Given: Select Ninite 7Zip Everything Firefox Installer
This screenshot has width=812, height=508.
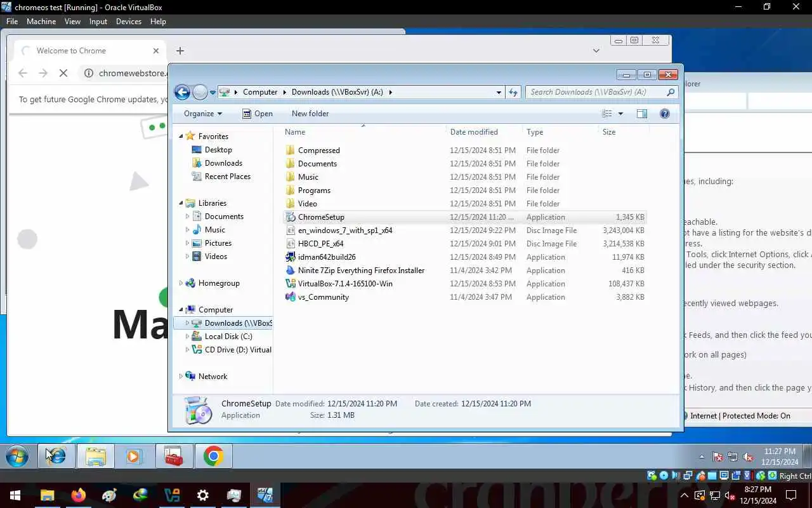Looking at the screenshot, I should pos(464,271).
